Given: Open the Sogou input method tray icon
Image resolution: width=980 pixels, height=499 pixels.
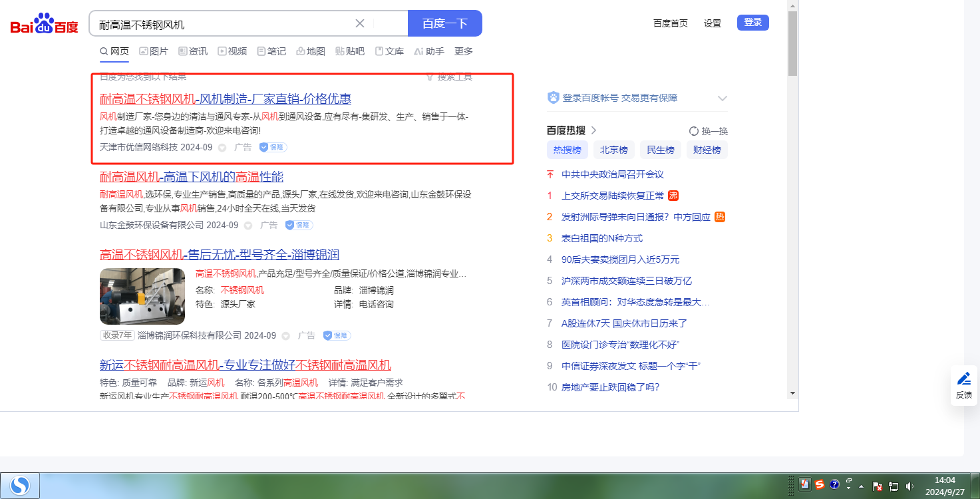Looking at the screenshot, I should coord(820,484).
